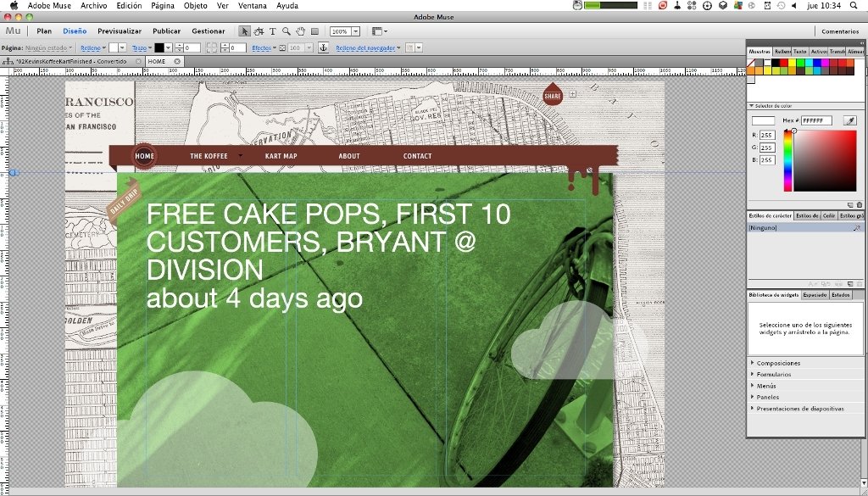Open the Comentarios panel
Image resolution: width=868 pixels, height=496 pixels.
(x=840, y=31)
